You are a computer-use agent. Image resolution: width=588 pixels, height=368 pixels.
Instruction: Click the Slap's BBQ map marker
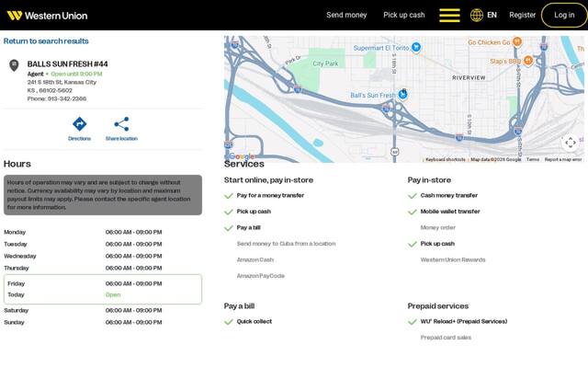pyautogui.click(x=528, y=60)
